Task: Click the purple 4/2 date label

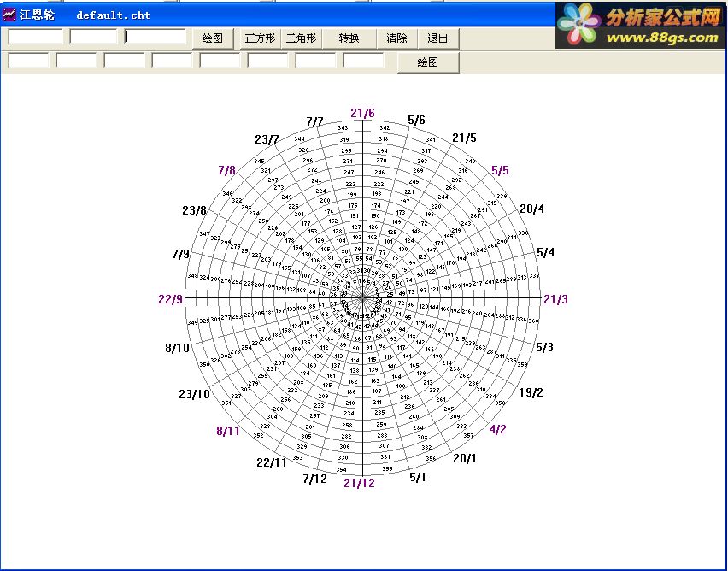Action: click(497, 429)
